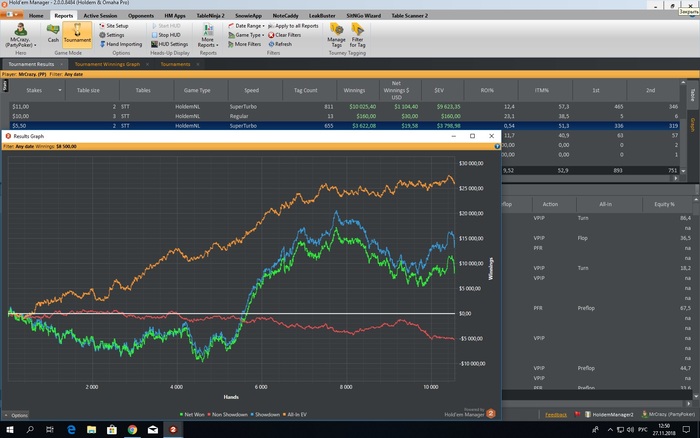Sort by the ROI% column header

[x=487, y=90]
